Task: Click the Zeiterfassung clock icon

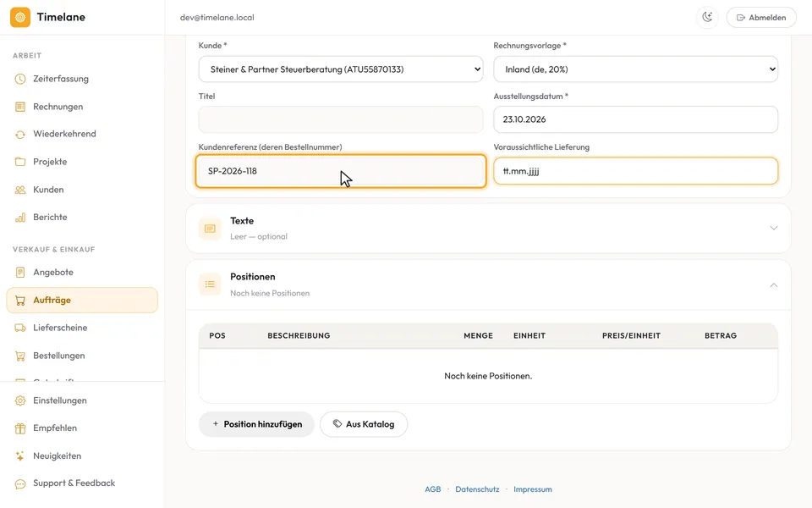Action: 20,79
